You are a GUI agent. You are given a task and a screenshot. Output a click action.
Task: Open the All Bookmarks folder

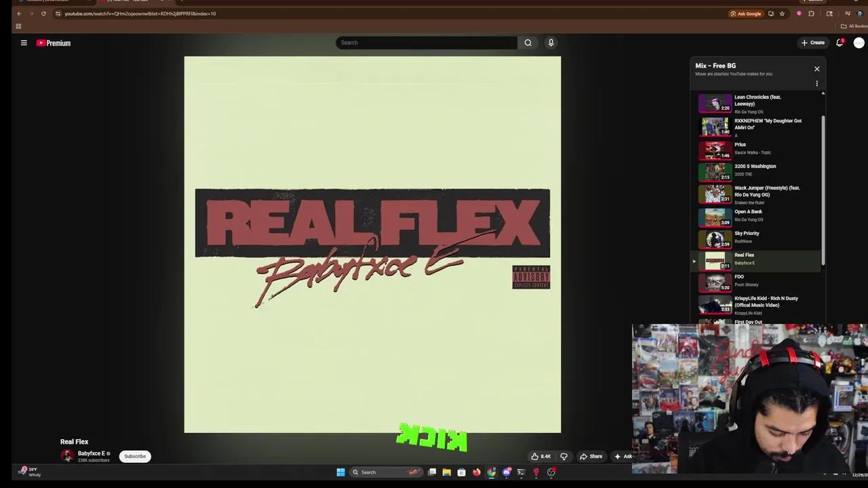854,26
